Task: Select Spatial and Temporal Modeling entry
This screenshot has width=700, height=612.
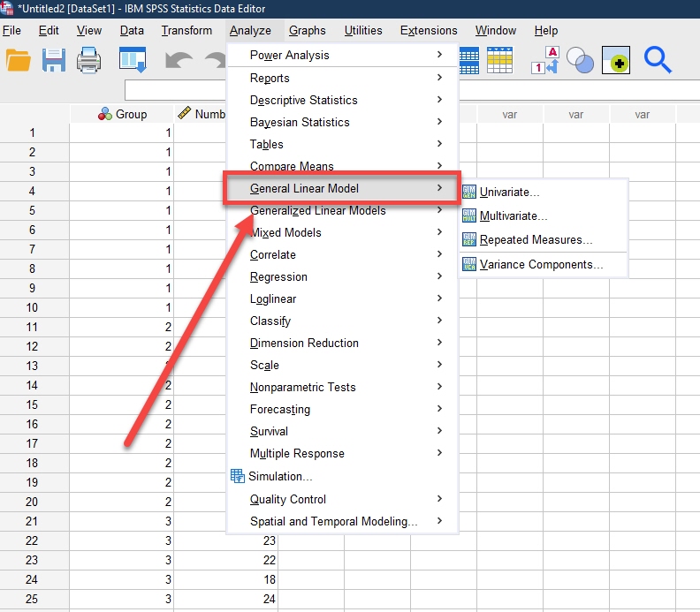Action: 343,521
